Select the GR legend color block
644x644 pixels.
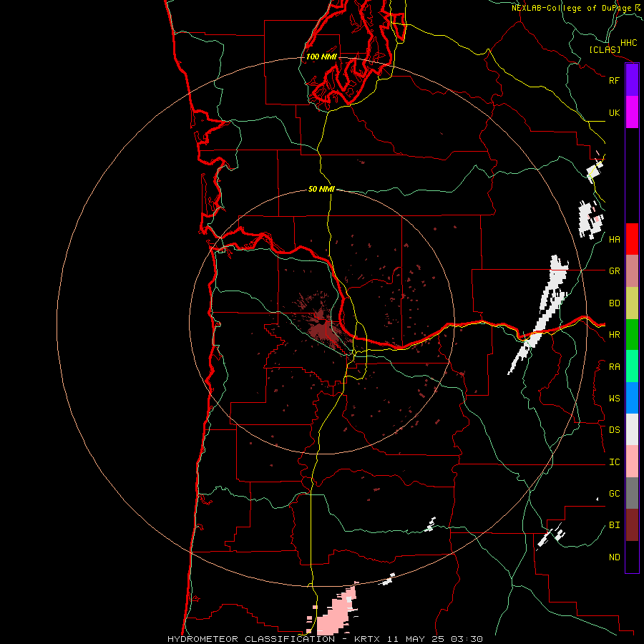tap(632, 271)
